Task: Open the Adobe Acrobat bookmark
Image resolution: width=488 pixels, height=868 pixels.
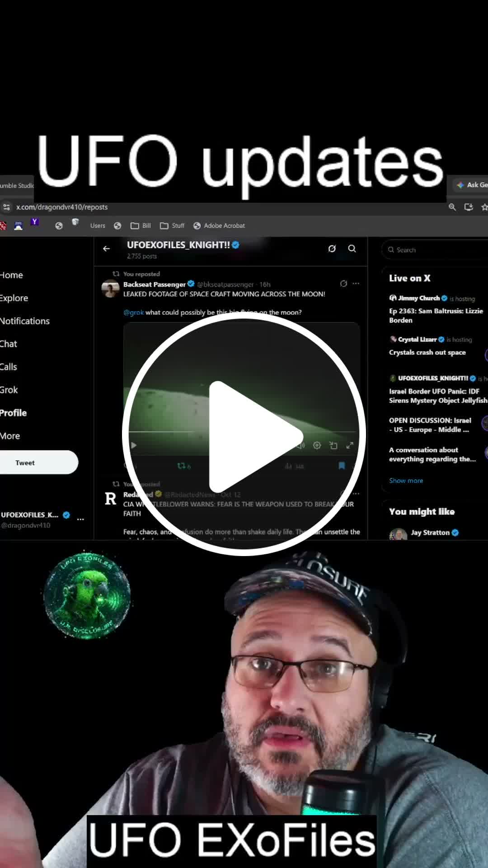Action: coord(219,226)
